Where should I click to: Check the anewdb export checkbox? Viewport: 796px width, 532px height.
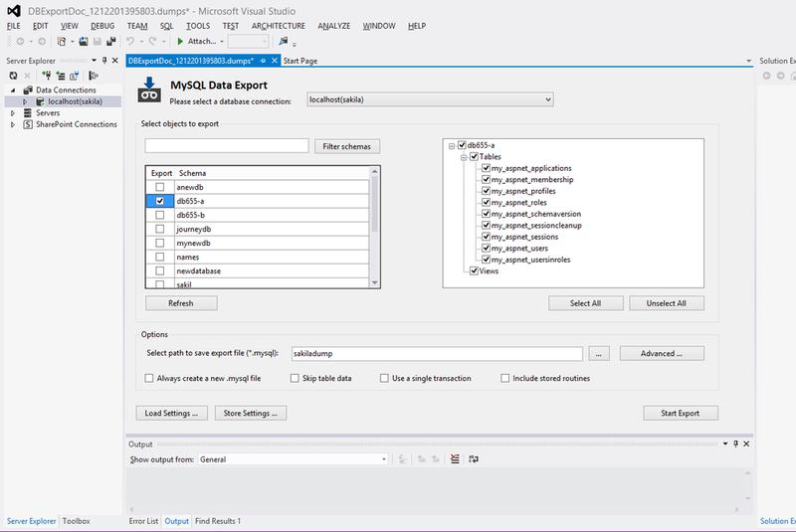(x=160, y=187)
